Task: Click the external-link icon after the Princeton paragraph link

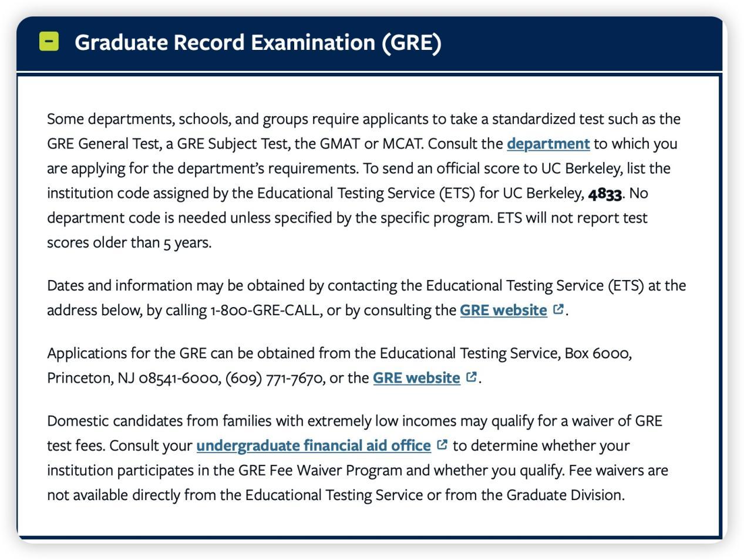Action: point(472,377)
